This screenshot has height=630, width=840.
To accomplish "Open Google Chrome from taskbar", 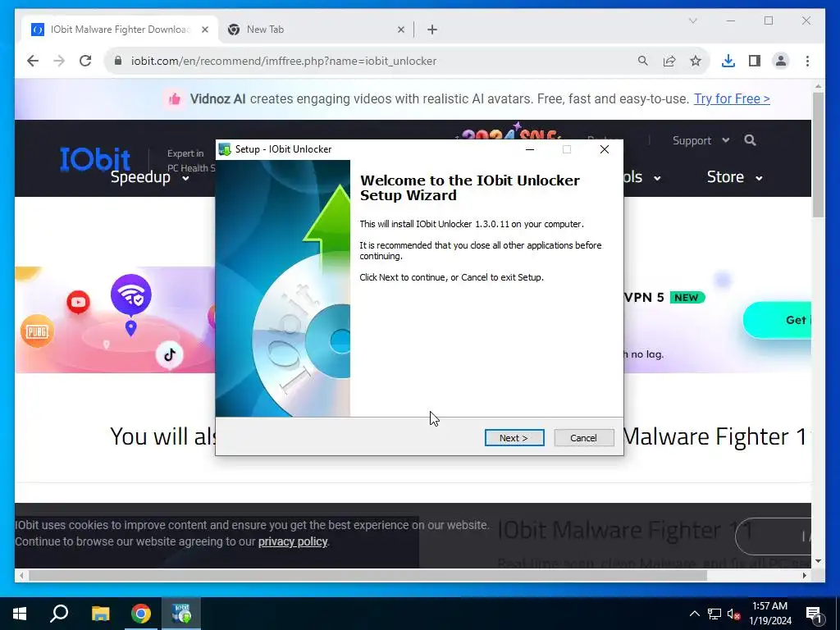I will coord(141,614).
